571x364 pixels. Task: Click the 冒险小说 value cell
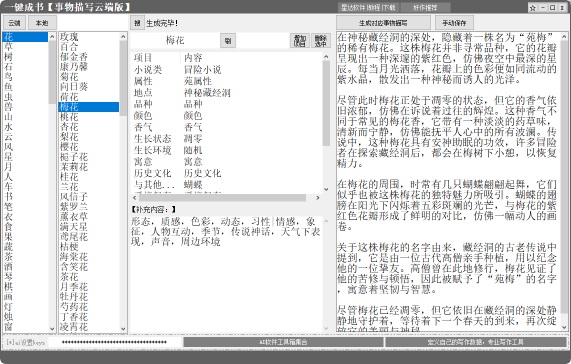(x=202, y=70)
